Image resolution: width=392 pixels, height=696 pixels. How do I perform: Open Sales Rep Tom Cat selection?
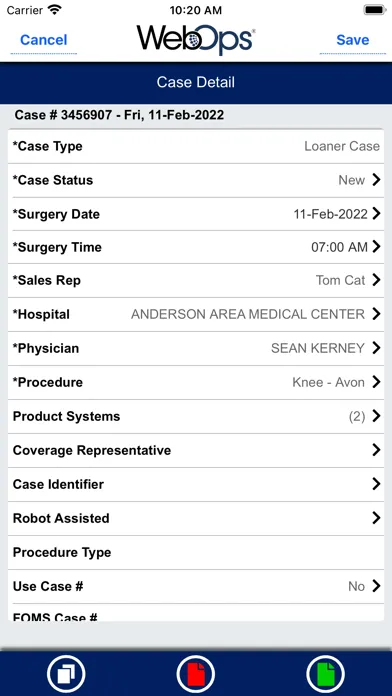coord(196,280)
